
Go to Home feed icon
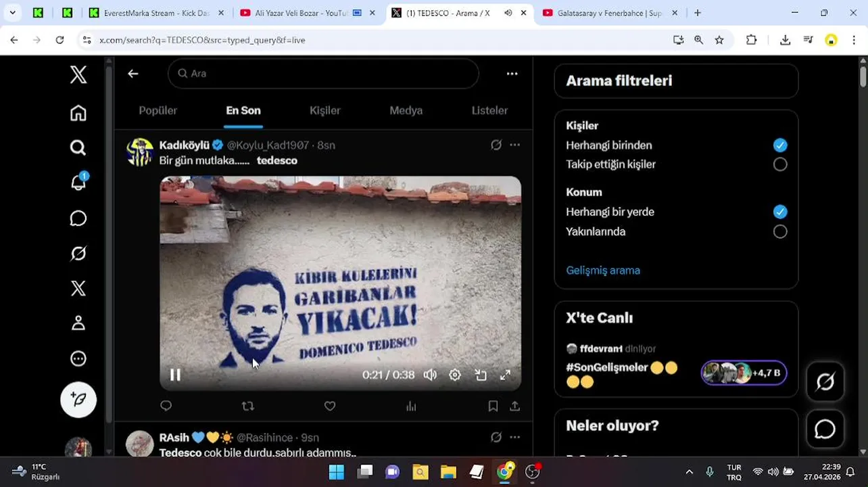click(x=78, y=113)
